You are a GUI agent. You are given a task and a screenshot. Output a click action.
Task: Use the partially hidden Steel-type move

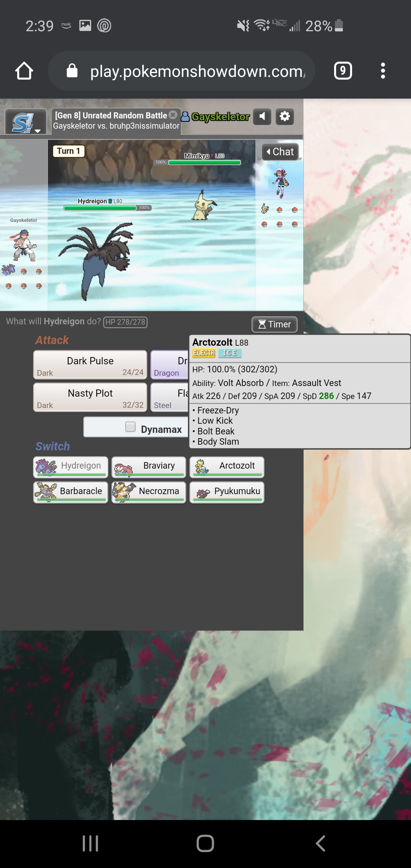pos(170,397)
